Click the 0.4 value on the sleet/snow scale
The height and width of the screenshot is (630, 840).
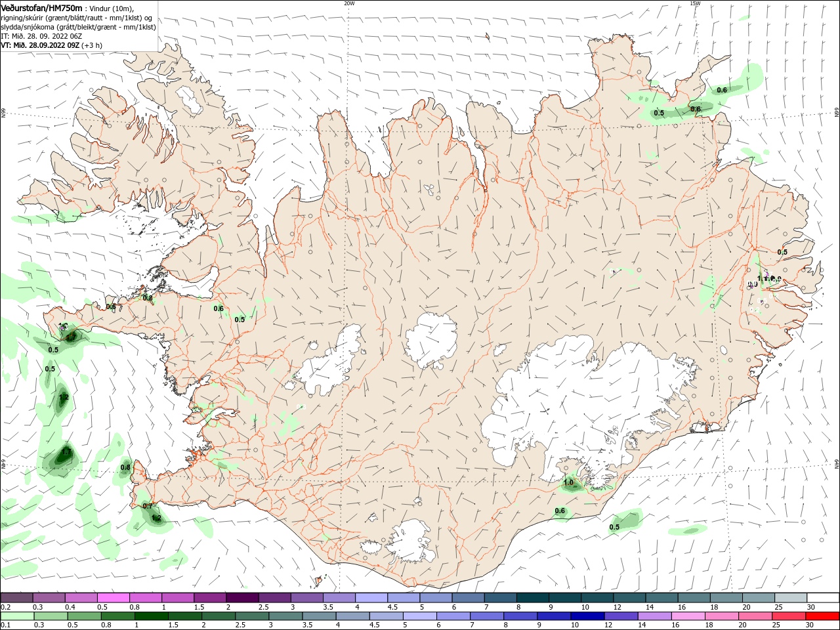click(70, 607)
